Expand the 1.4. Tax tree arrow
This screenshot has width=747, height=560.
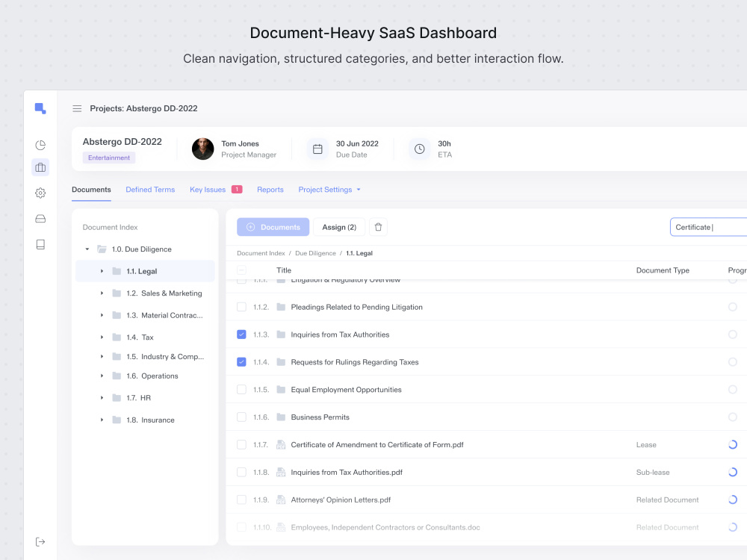click(x=102, y=337)
